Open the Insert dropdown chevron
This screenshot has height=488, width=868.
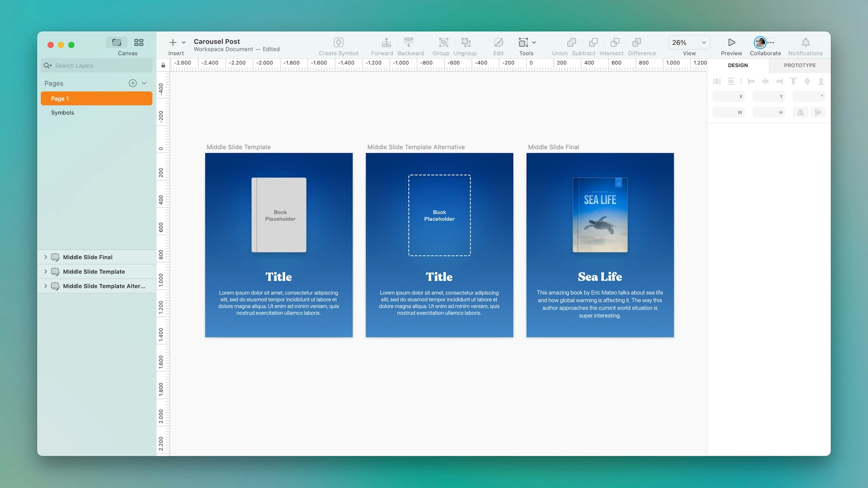(184, 42)
